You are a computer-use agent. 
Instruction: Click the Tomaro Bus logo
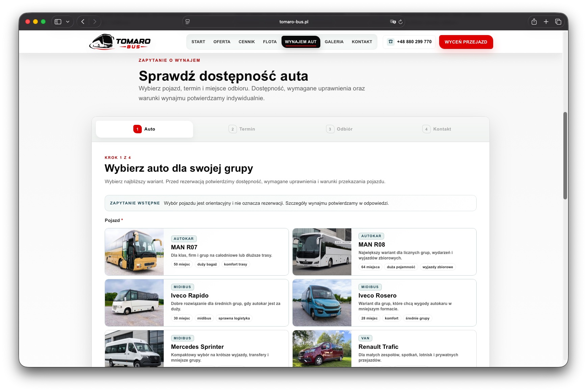pos(120,42)
